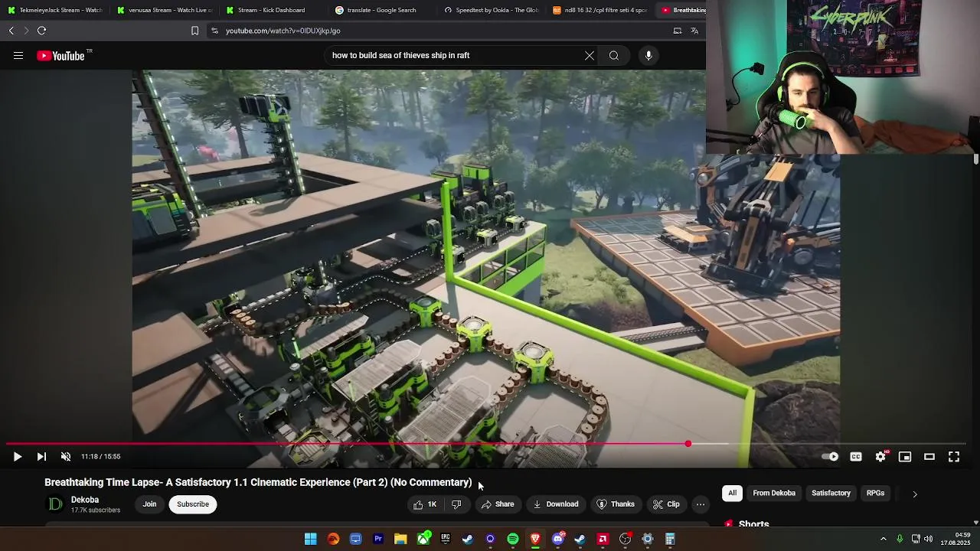Open Adobe Premiere Pro from the taskbar

[x=378, y=540]
